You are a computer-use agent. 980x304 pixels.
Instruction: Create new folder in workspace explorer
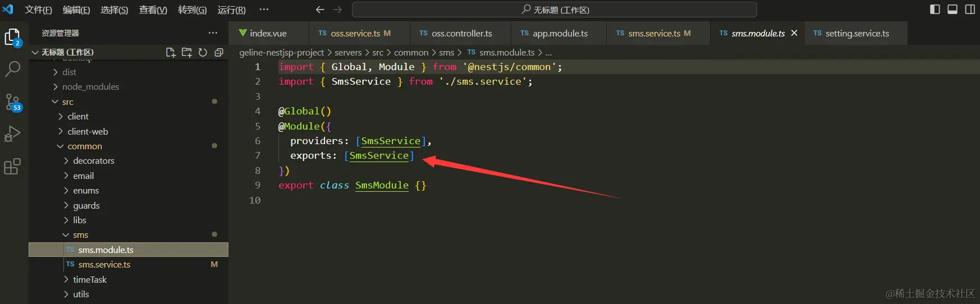[187, 52]
